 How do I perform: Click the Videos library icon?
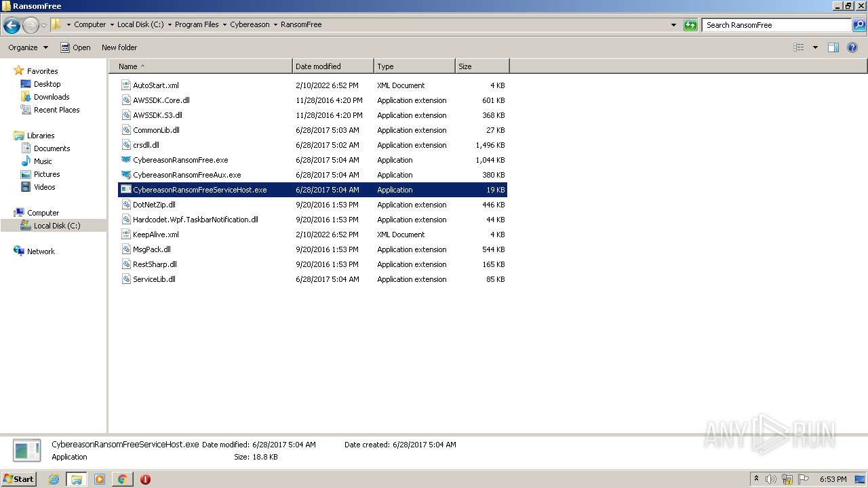pos(26,187)
